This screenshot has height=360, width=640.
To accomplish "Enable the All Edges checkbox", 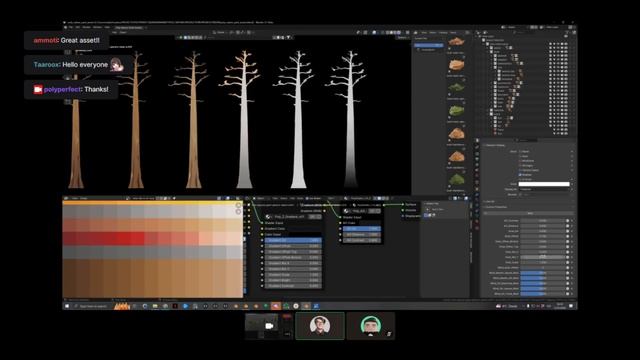I will point(520,165).
